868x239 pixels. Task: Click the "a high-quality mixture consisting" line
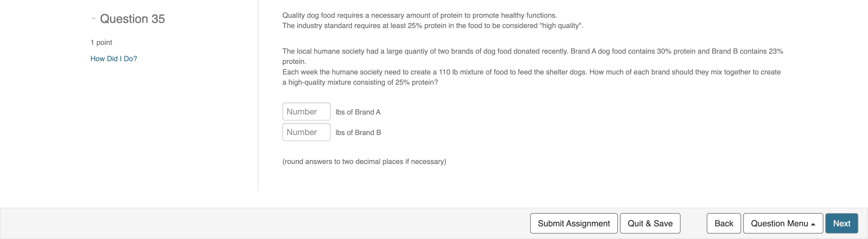click(360, 82)
